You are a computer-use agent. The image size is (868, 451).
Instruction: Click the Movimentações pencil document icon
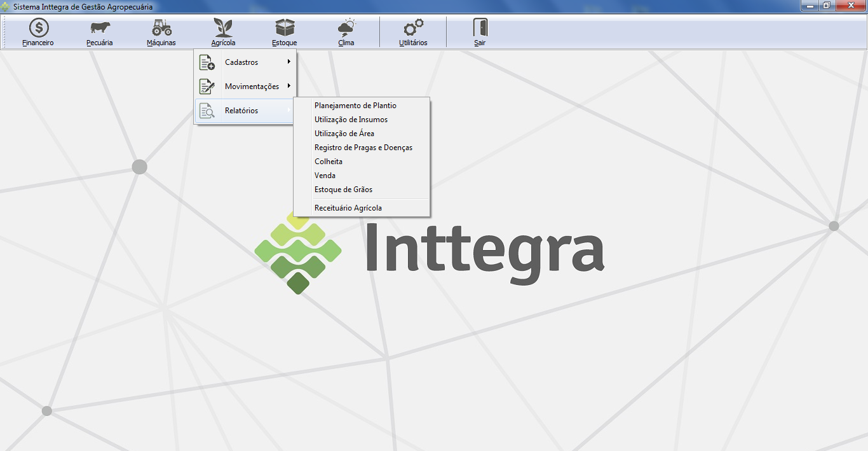(207, 87)
